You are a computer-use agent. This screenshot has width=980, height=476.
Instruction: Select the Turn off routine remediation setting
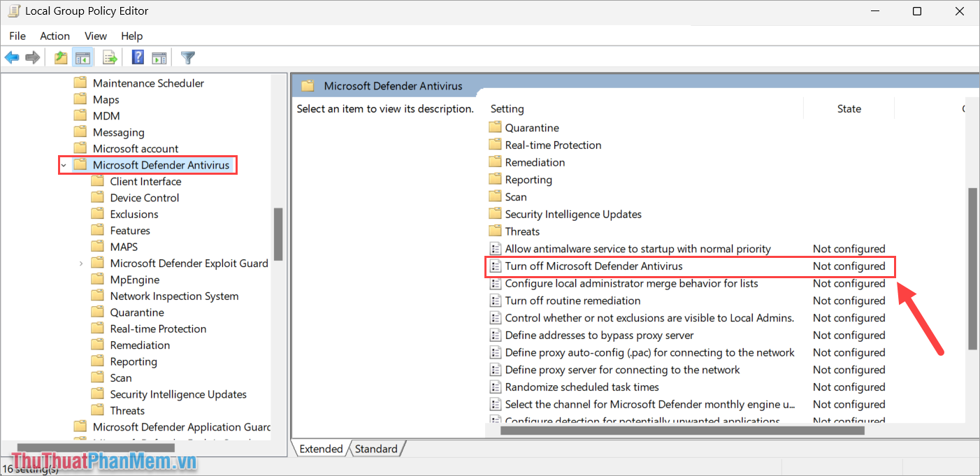click(572, 301)
